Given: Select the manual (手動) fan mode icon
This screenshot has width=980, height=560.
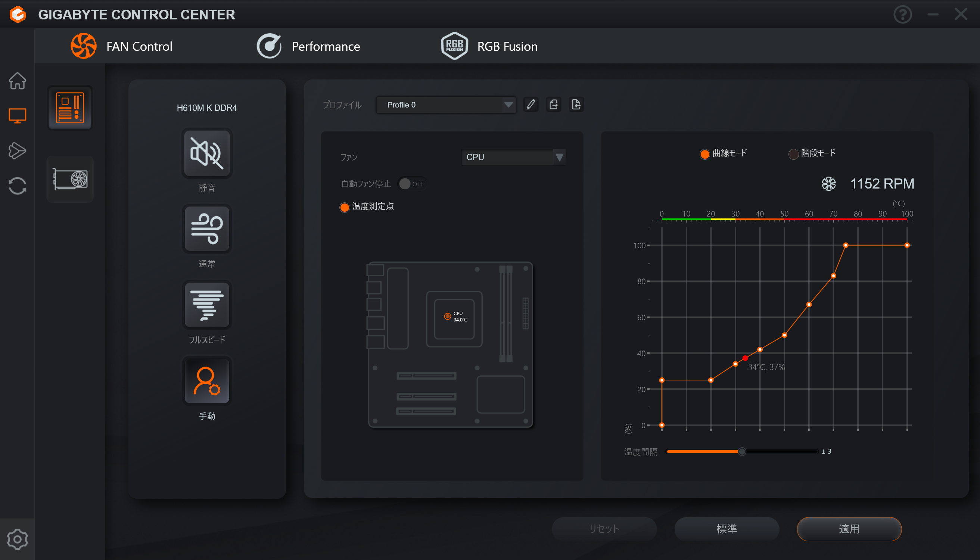Looking at the screenshot, I should tap(207, 381).
